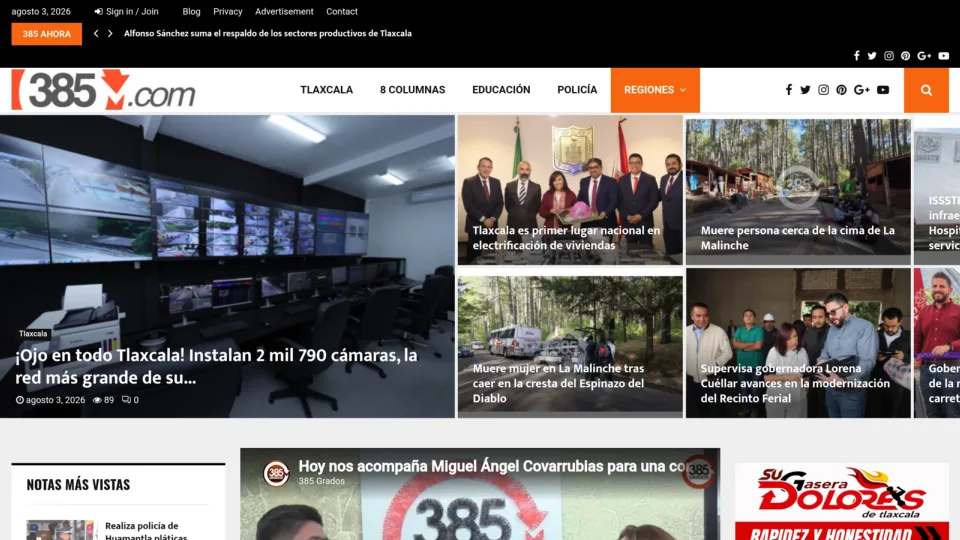960x540 pixels.
Task: Click Instagram icon in white navigation bar
Action: click(823, 90)
